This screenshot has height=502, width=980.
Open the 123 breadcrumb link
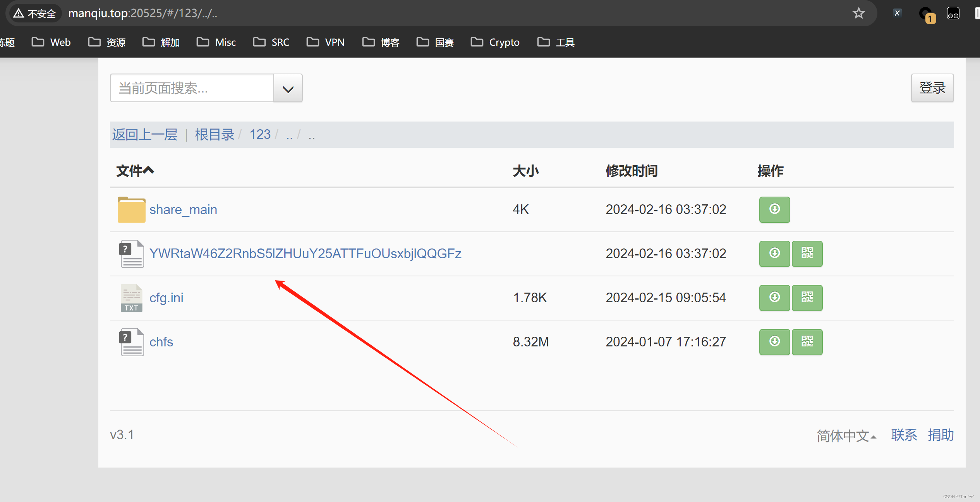(x=260, y=135)
